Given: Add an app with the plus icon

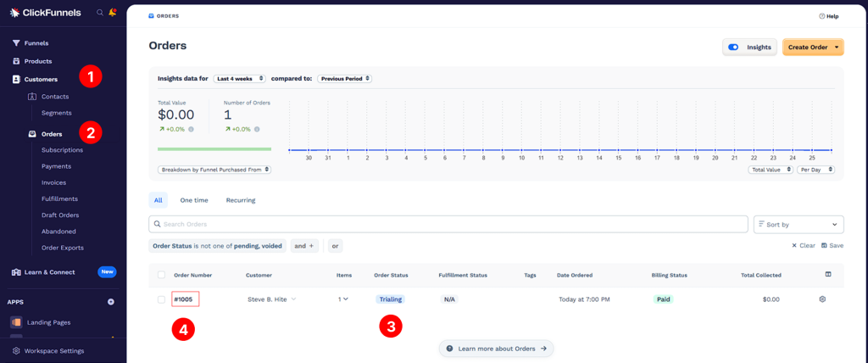Looking at the screenshot, I should pyautogui.click(x=111, y=302).
